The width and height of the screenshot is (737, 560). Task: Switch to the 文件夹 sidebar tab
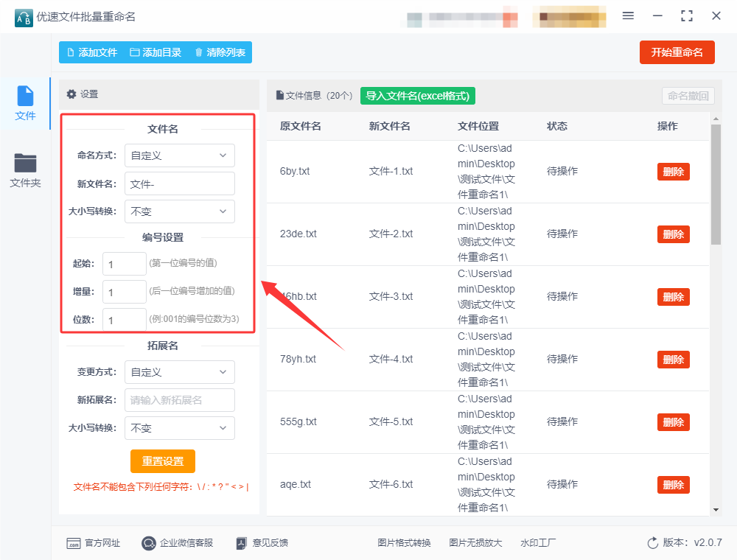(25, 170)
